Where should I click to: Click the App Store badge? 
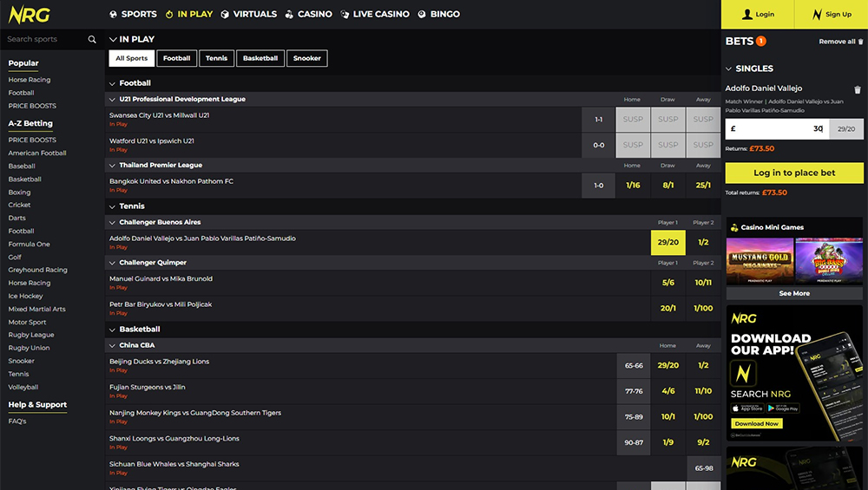pyautogui.click(x=747, y=408)
